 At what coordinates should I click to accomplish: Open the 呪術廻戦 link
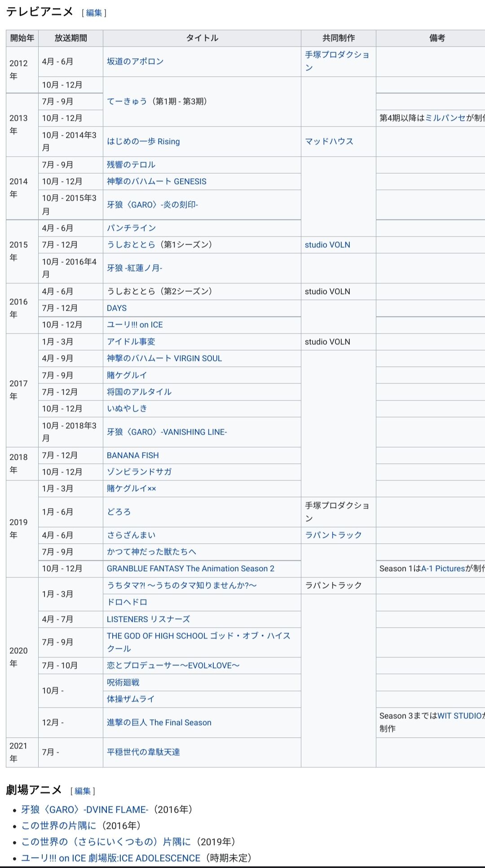coord(123,683)
